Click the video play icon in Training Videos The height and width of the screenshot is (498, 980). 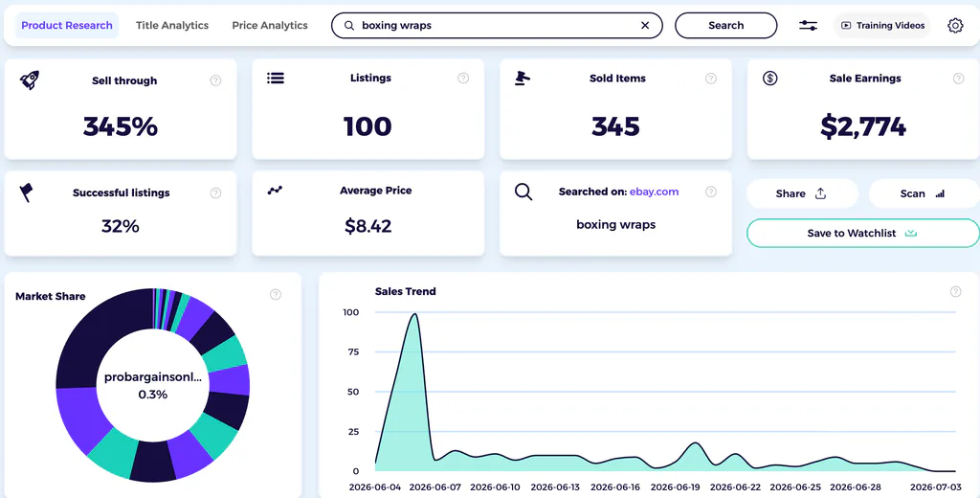846,26
